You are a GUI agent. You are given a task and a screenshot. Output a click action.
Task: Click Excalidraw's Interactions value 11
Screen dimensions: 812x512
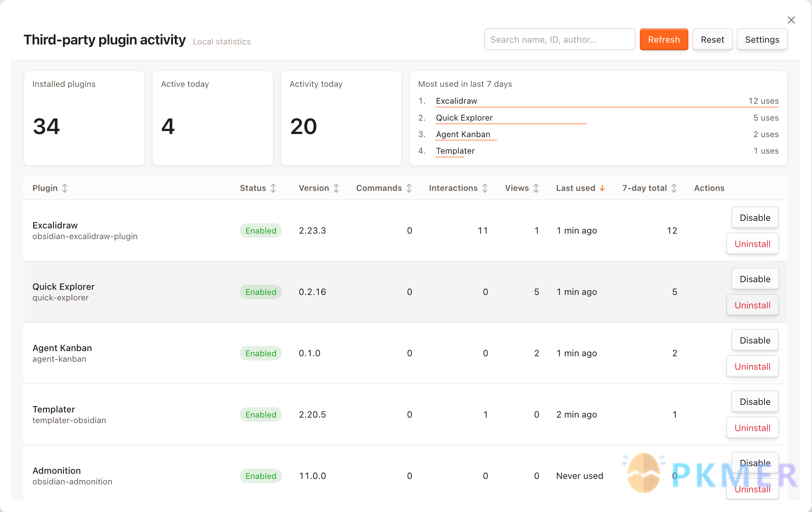click(482, 231)
